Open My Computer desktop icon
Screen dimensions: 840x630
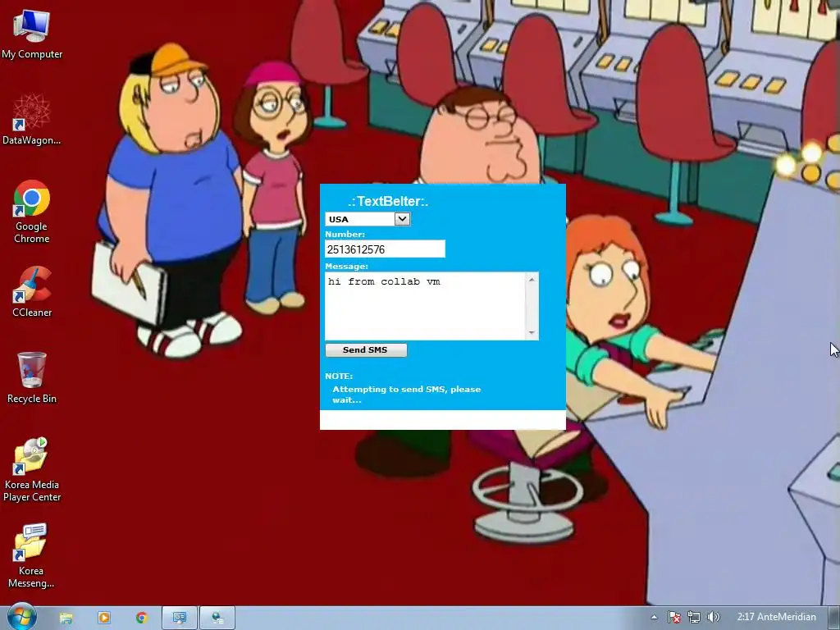click(x=32, y=34)
